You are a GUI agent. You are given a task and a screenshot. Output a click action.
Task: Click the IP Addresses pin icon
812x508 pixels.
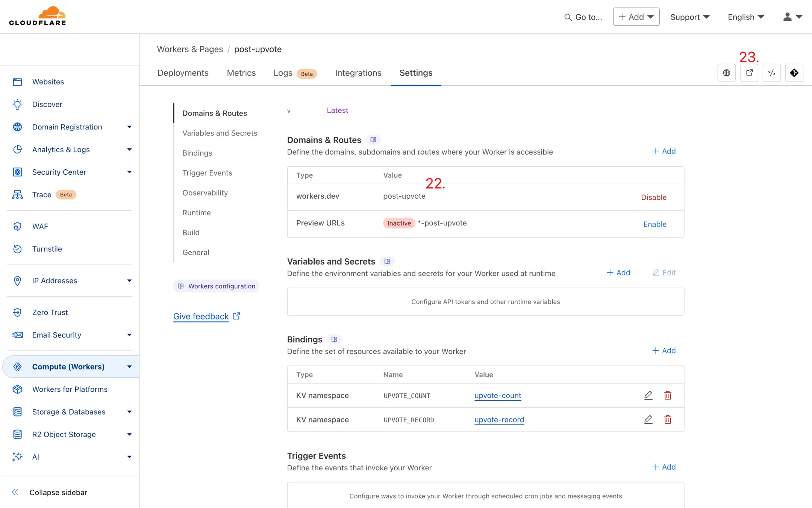[x=17, y=281]
